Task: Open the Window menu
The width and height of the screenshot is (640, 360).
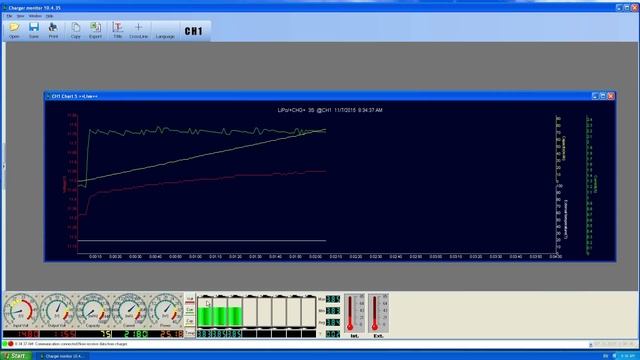Action: point(35,16)
